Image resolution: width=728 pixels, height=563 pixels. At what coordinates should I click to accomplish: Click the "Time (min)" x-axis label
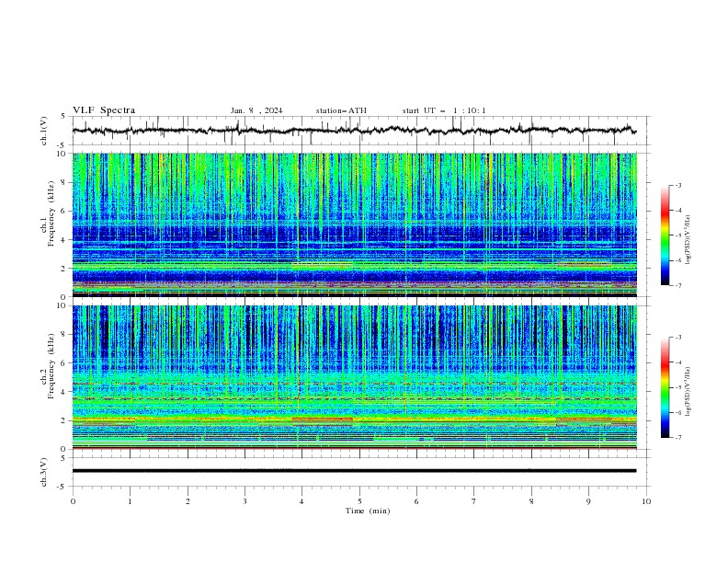point(368,511)
